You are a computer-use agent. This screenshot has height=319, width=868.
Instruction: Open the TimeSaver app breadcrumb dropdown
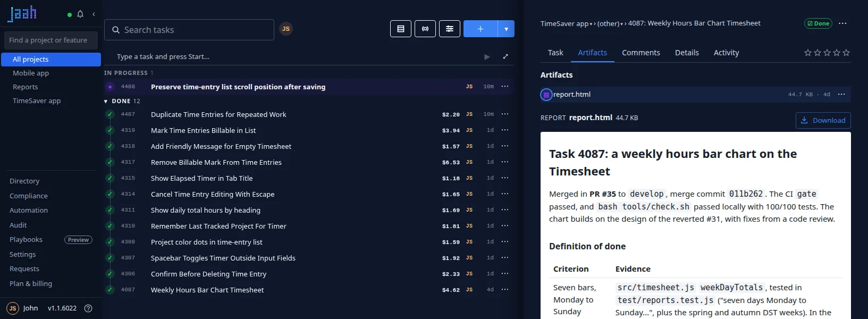coord(591,24)
